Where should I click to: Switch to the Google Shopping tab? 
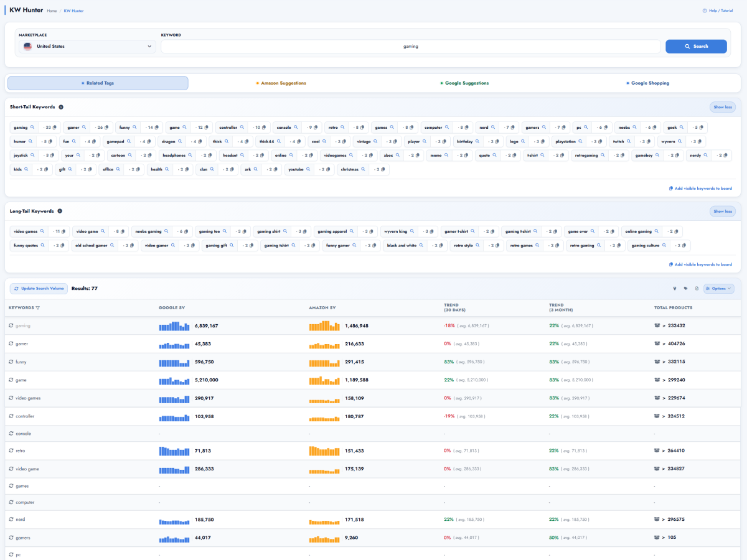click(648, 83)
